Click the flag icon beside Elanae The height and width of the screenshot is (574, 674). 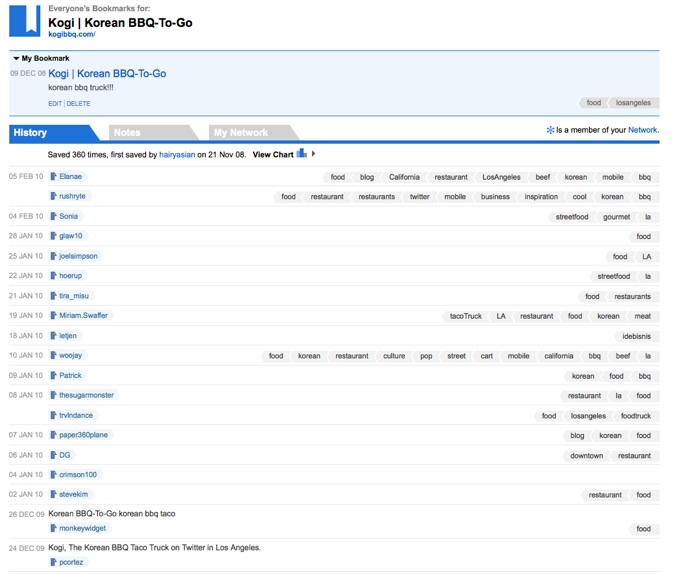[x=54, y=176]
